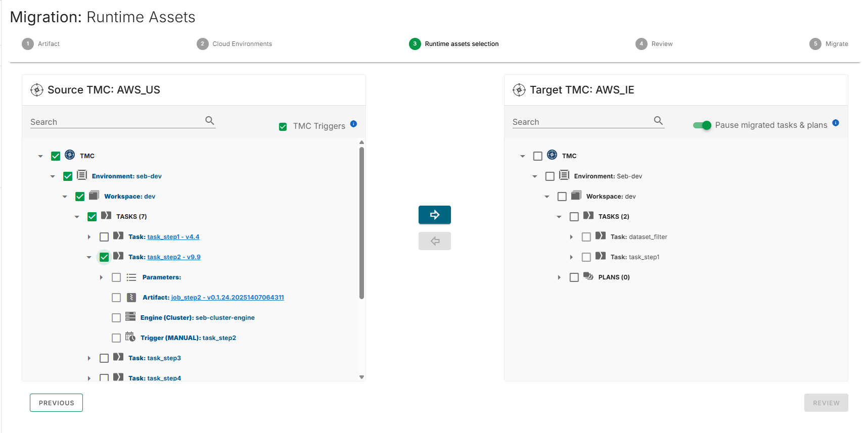Expand the task_step1 - v4.4 node
This screenshot has height=433, width=868.
tap(89, 237)
